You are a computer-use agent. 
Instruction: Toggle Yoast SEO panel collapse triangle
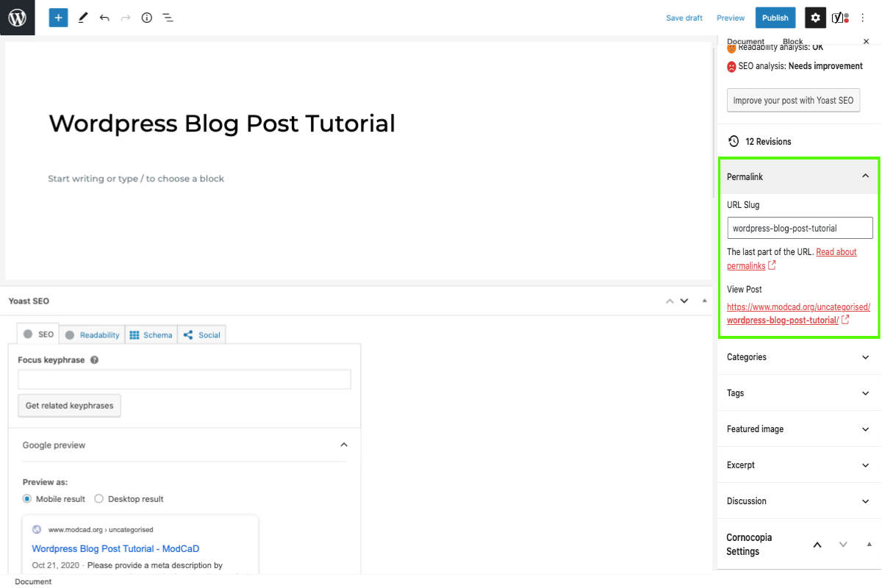705,301
